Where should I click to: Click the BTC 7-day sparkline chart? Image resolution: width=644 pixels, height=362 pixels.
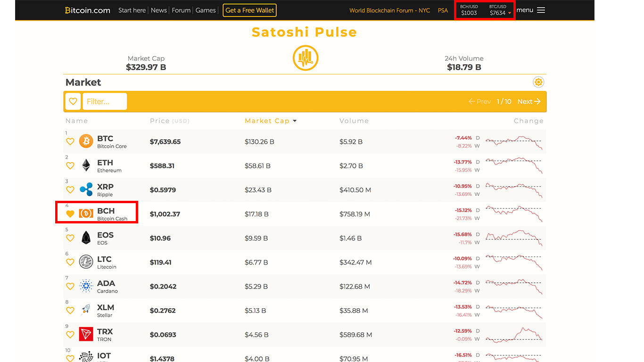tap(514, 142)
